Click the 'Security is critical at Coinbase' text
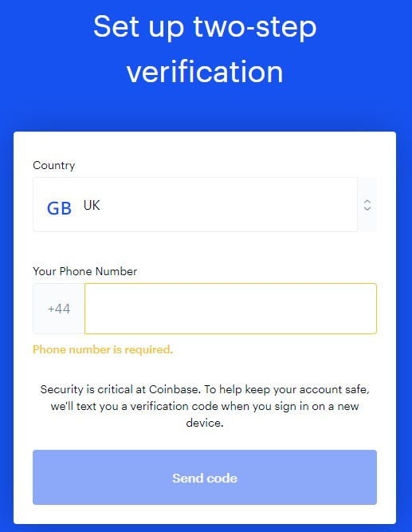The width and height of the screenshot is (412, 532). coord(119,389)
